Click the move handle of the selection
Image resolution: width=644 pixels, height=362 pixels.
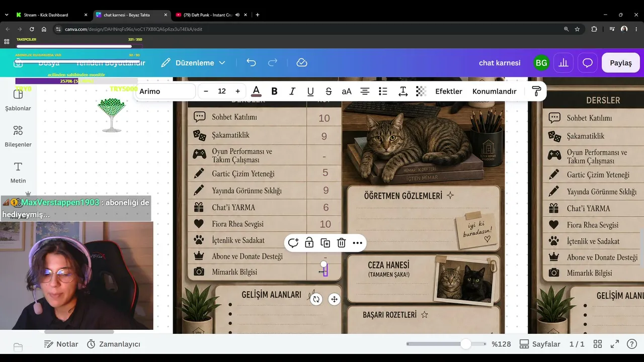click(x=334, y=300)
